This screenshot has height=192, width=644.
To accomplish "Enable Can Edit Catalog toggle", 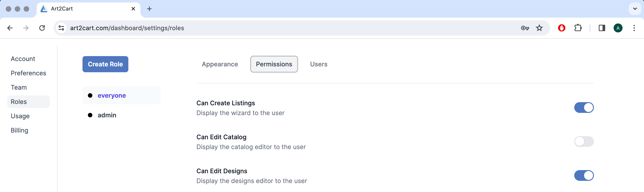I will tap(584, 142).
